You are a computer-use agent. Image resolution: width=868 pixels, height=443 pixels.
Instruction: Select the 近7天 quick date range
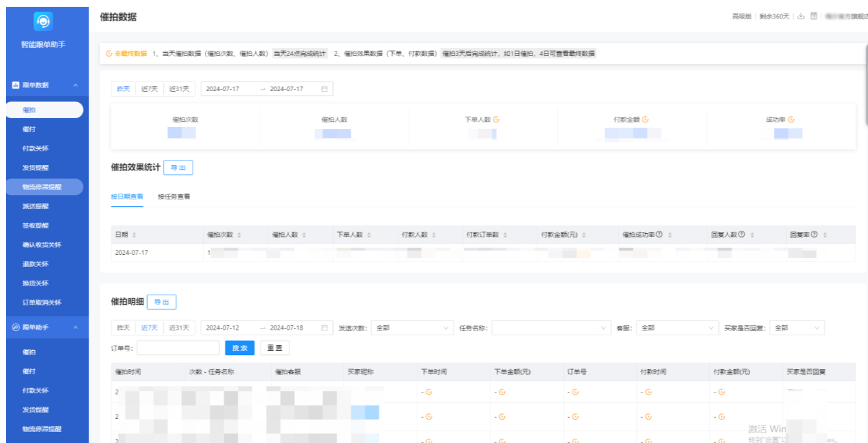tap(150, 89)
